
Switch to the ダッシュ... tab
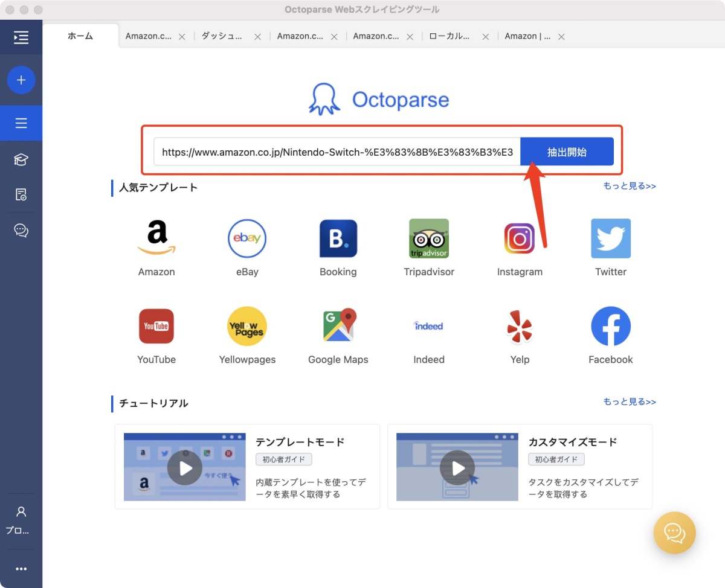[x=222, y=36]
